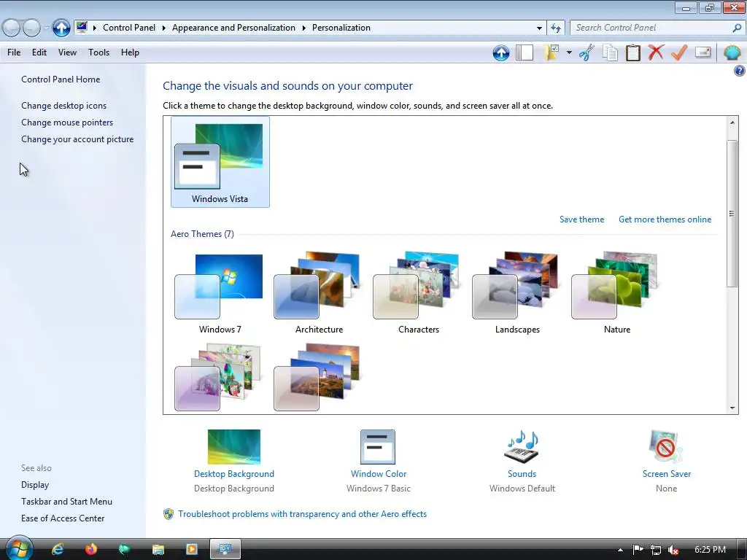The height and width of the screenshot is (560, 747).
Task: Show hidden tray icons arrow
Action: pyautogui.click(x=620, y=550)
